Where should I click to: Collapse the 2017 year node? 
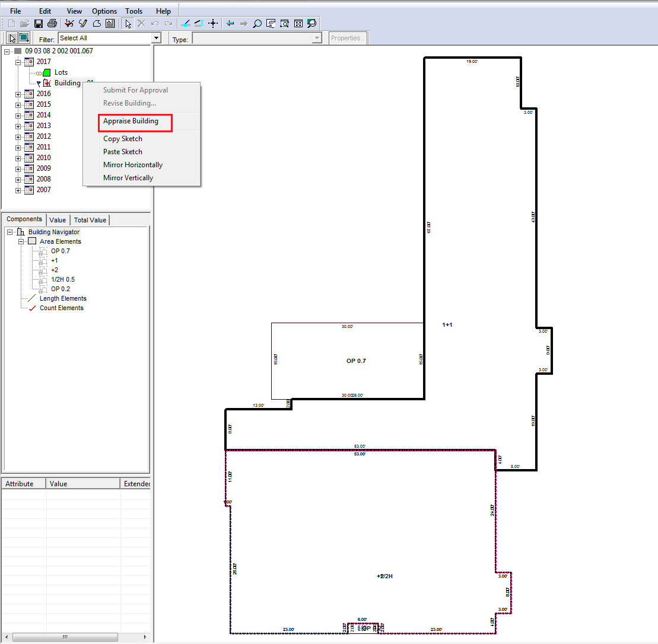coord(18,62)
